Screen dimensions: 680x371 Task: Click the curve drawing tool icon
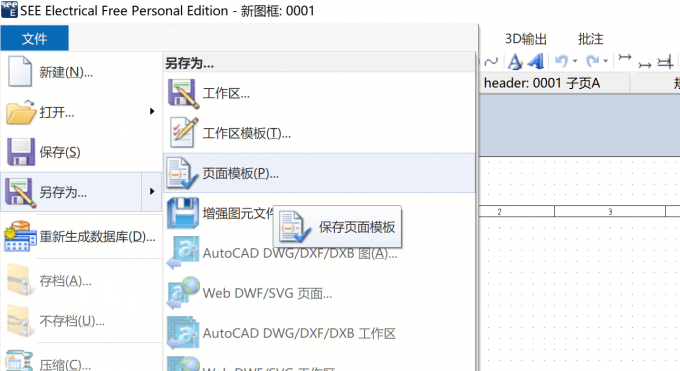491,62
